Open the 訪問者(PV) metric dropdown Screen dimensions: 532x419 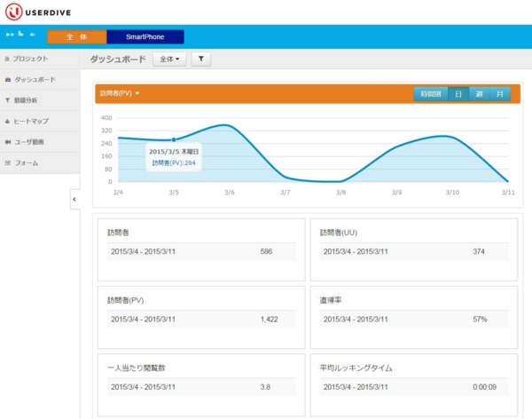coord(120,93)
